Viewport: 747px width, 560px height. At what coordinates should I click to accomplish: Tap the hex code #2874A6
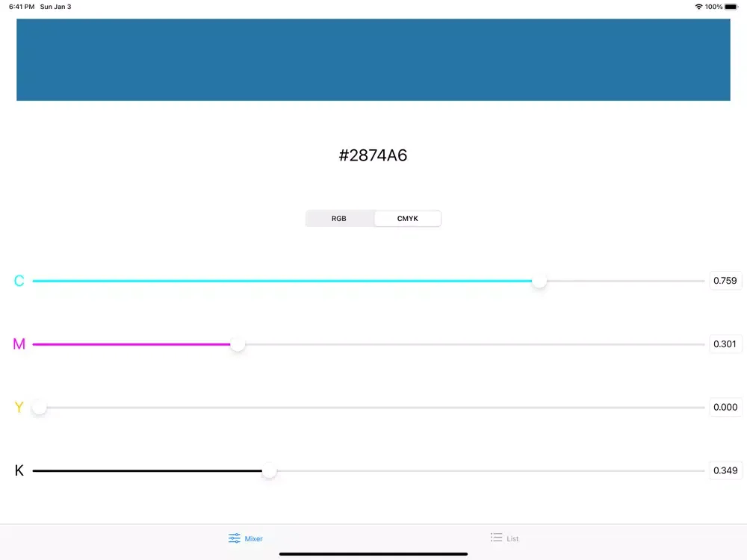pos(373,155)
